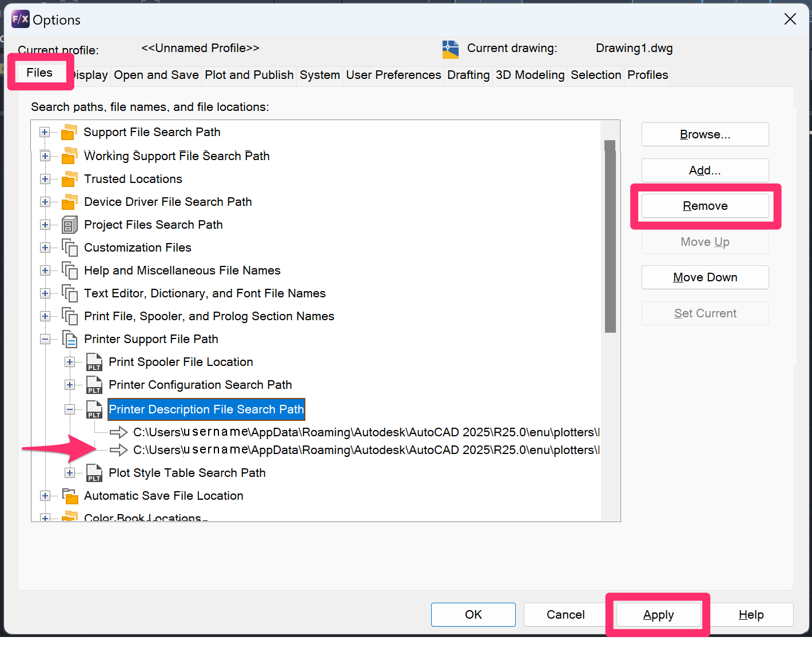Collapse the Printer Support File Path node

click(x=45, y=339)
